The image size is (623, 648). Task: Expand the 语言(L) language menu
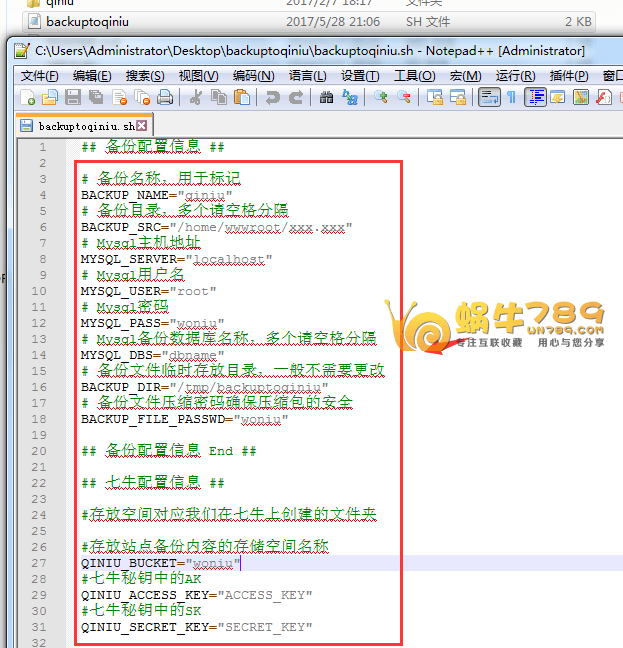point(307,76)
